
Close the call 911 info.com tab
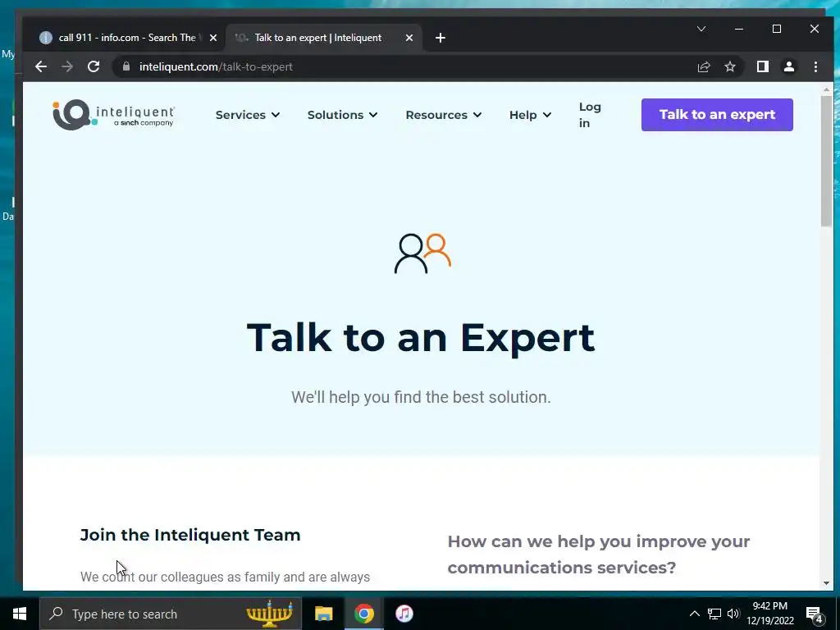pos(213,38)
